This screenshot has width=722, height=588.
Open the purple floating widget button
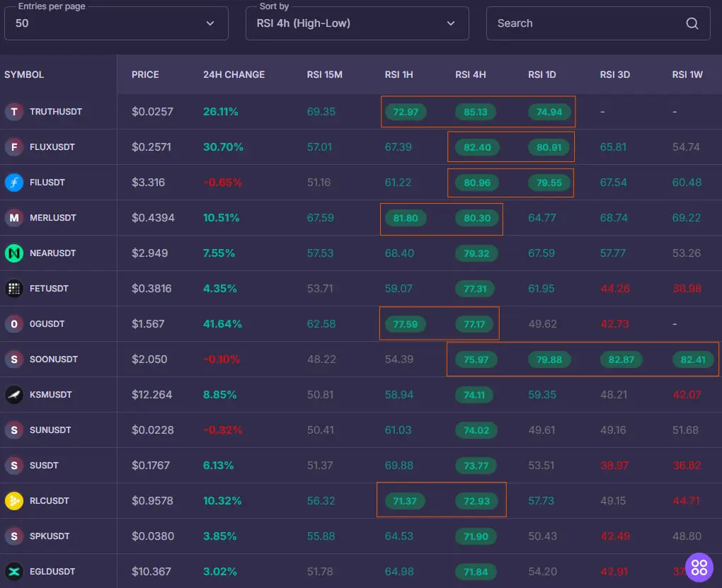coord(699,567)
